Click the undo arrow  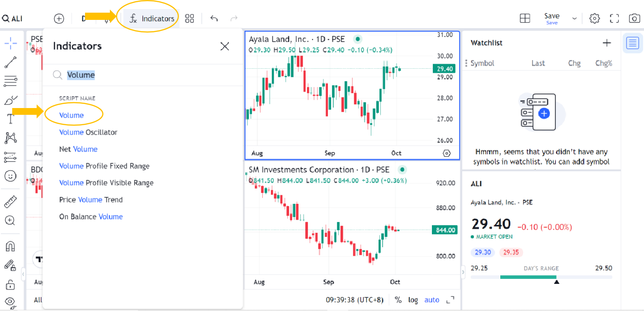coord(214,19)
